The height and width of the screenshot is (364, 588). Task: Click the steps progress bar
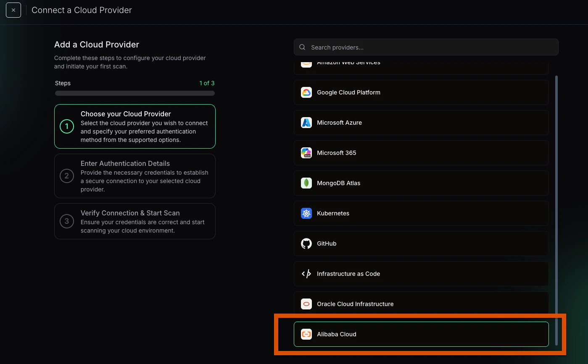(x=134, y=93)
